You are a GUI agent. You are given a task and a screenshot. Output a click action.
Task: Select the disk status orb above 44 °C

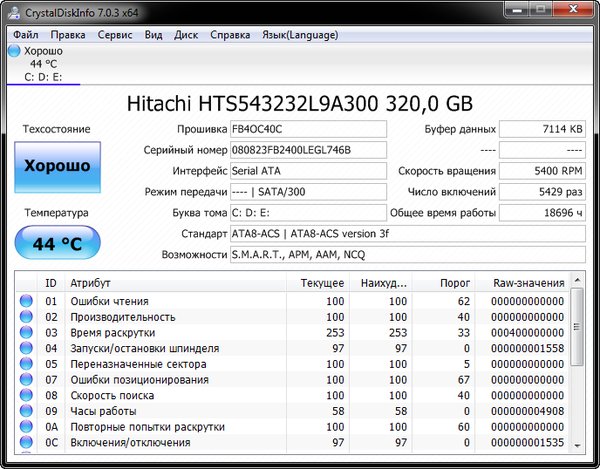coord(14,50)
